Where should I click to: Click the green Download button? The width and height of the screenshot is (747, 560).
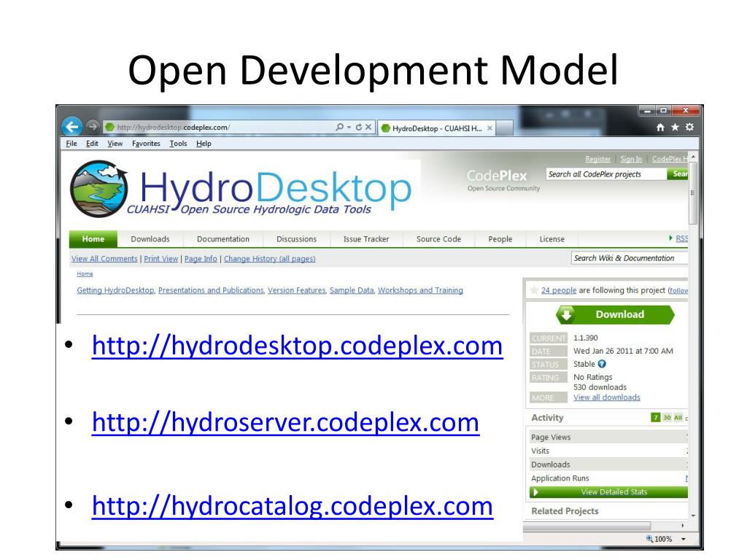coord(615,315)
